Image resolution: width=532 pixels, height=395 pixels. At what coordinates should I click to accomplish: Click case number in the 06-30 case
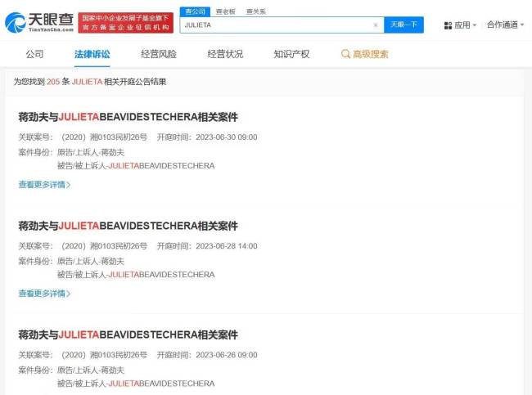[x=104, y=137]
